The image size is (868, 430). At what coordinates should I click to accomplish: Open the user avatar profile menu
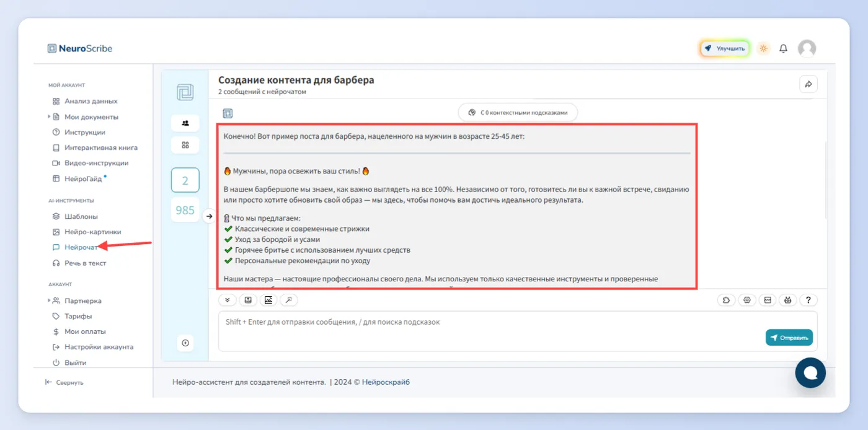click(807, 48)
